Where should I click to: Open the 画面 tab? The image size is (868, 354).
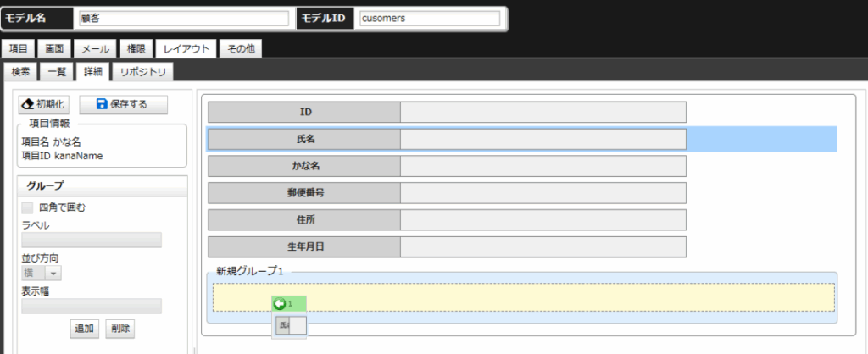tap(53, 49)
